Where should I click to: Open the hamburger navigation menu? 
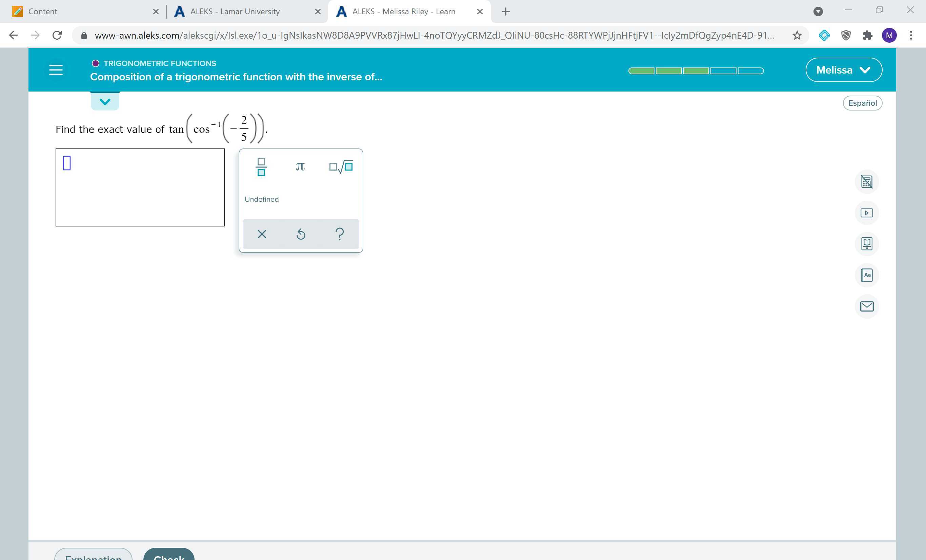[56, 69]
